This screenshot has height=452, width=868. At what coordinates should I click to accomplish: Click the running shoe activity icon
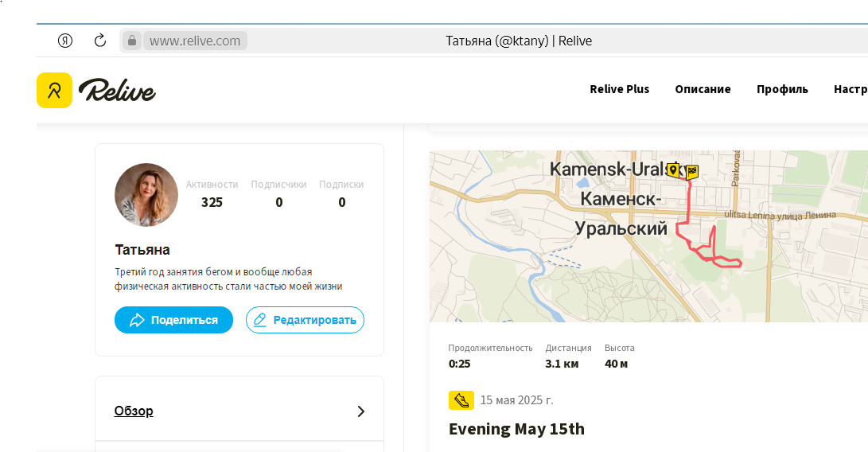point(461,400)
